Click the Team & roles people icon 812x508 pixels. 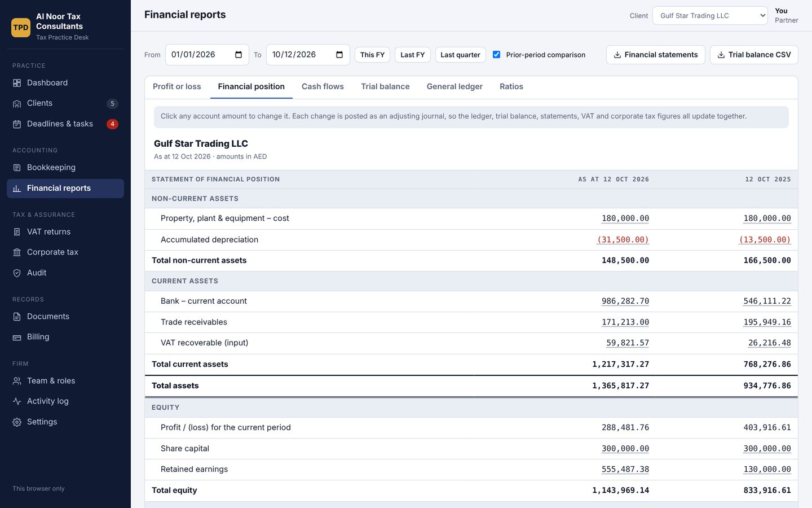17,381
